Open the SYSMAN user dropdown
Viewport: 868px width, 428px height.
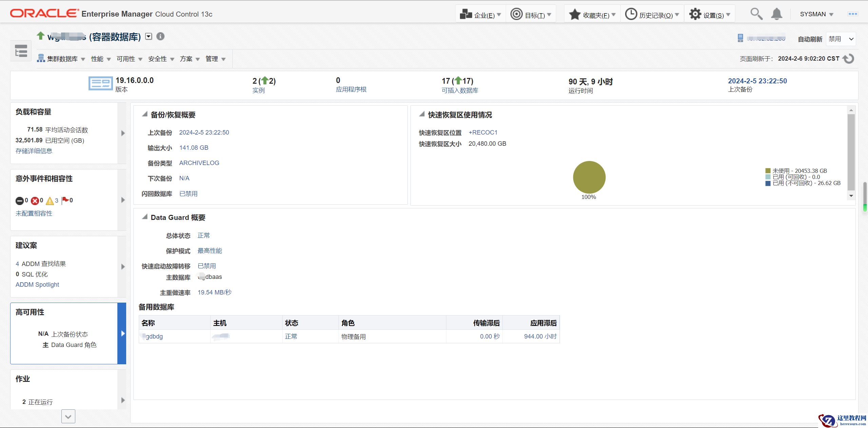[816, 14]
